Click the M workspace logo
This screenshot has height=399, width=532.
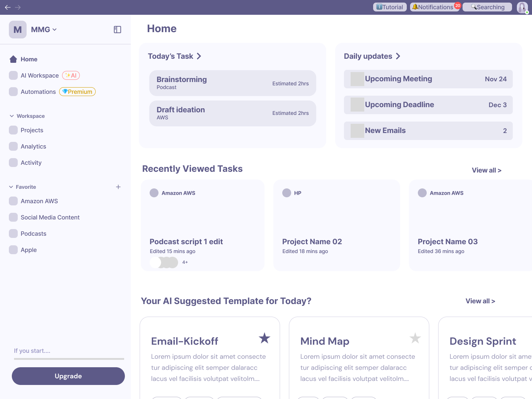[x=18, y=30]
